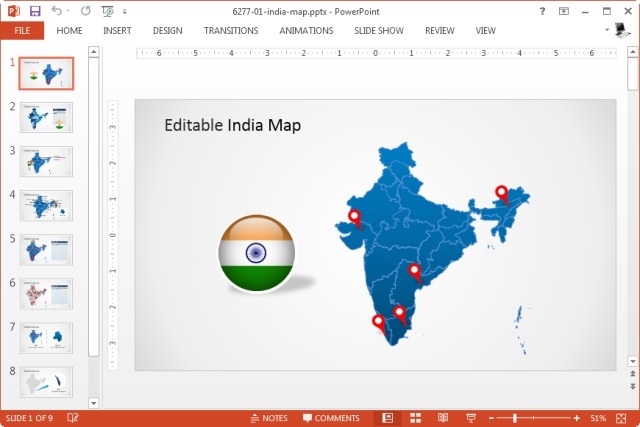Click the red pin on Gujarat
640x427 pixels.
pos(355,219)
